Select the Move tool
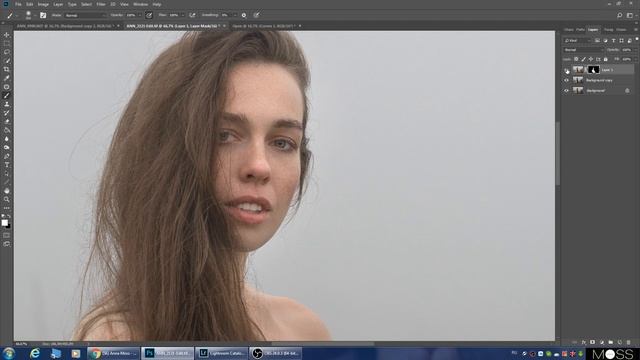The height and width of the screenshot is (360, 640). 7,35
